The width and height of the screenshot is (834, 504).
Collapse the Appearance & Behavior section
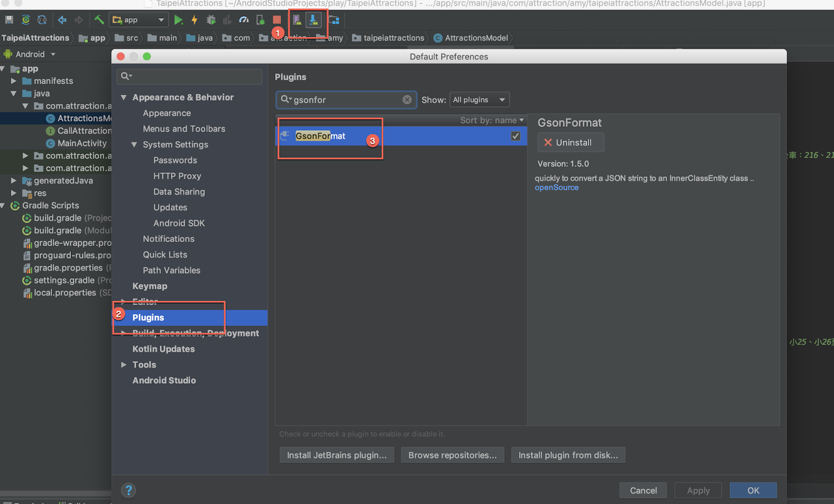124,97
